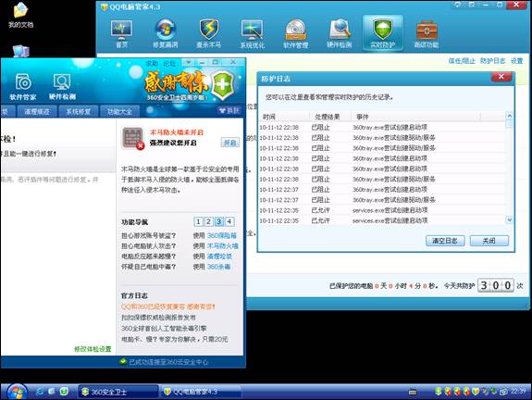Open 软件管家 icon in 360安全卫士
This screenshot has width=532, height=400.
(23, 87)
